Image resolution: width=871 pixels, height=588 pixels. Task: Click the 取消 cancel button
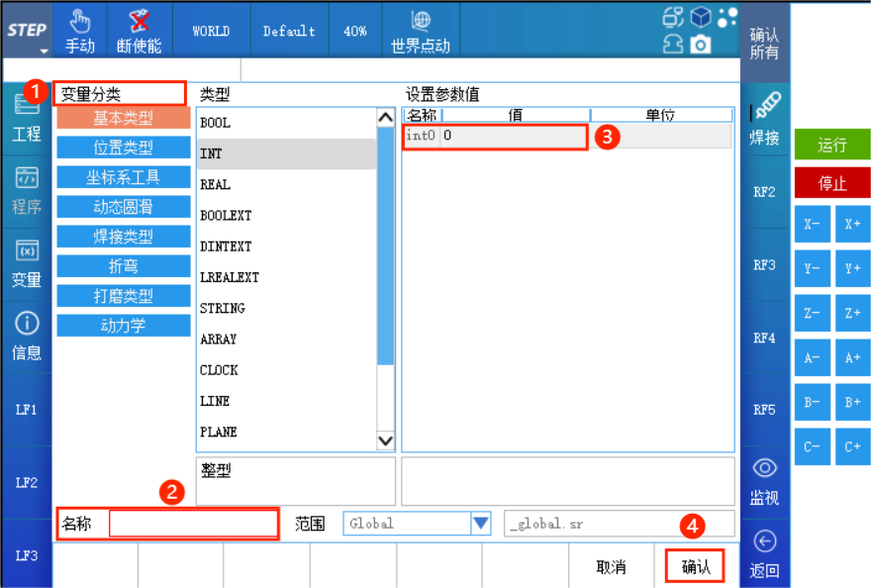(611, 567)
